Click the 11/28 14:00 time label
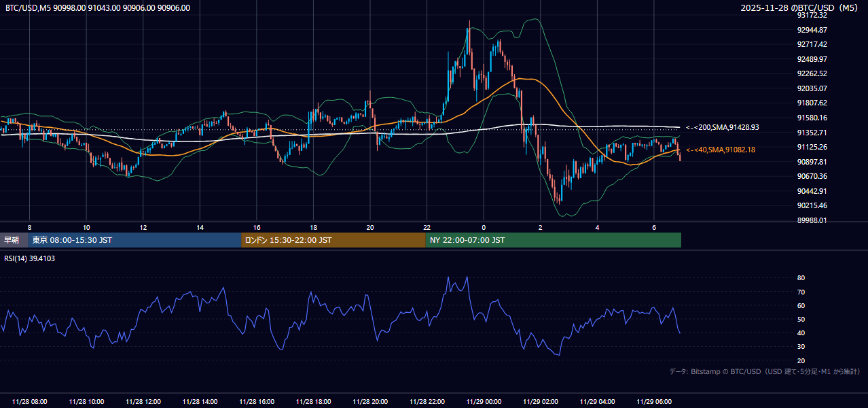Screen dimensions: 868x408 click(200, 402)
